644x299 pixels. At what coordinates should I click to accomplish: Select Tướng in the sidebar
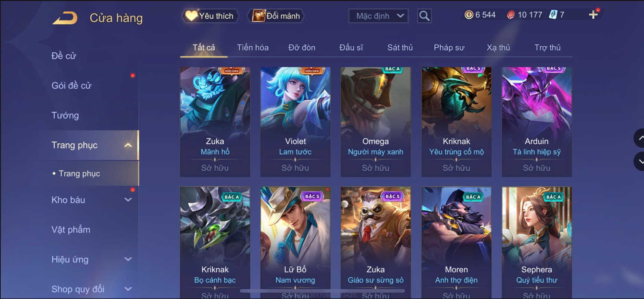(x=65, y=115)
